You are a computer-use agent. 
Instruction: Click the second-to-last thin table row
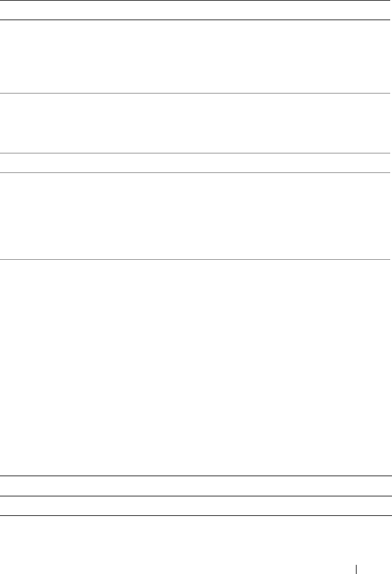(196, 485)
